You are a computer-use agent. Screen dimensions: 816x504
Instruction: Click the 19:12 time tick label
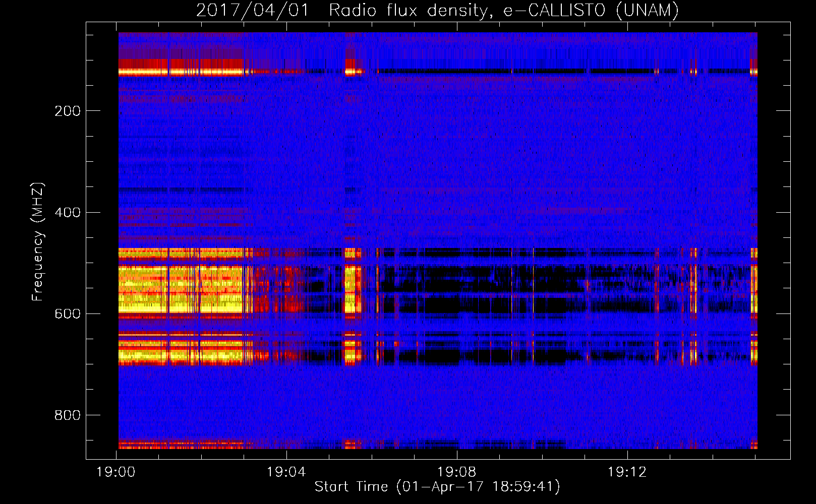point(627,472)
